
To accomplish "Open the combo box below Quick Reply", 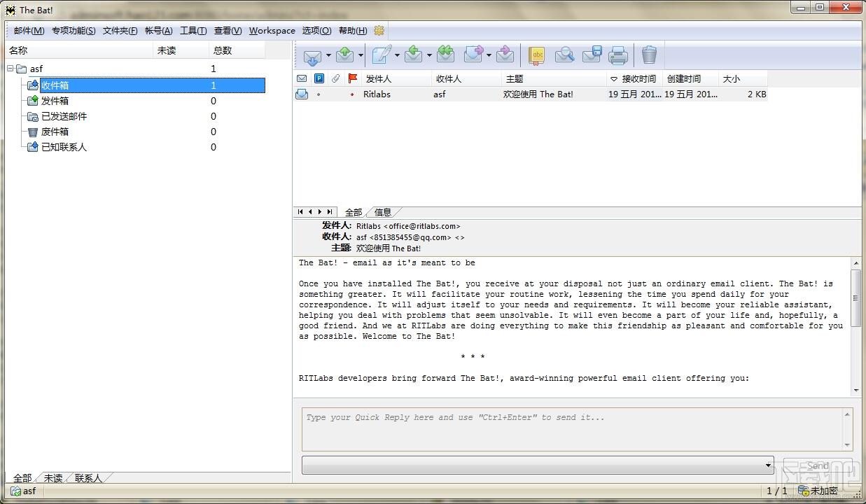I will point(538,465).
